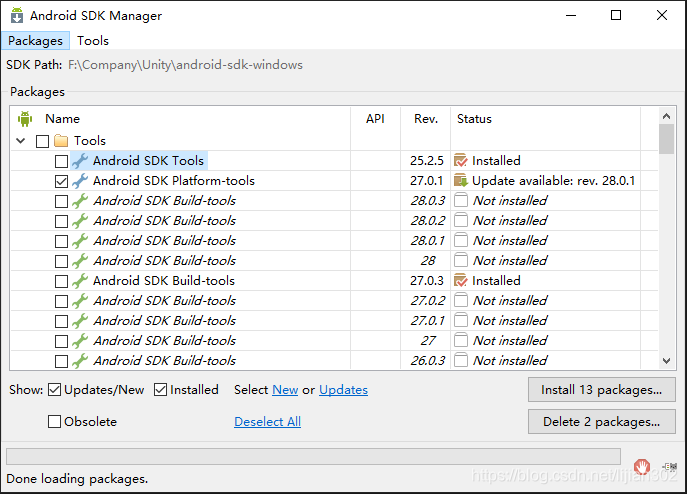Toggle the Updates/New show checkbox
This screenshot has width=687, height=494.
(54, 390)
